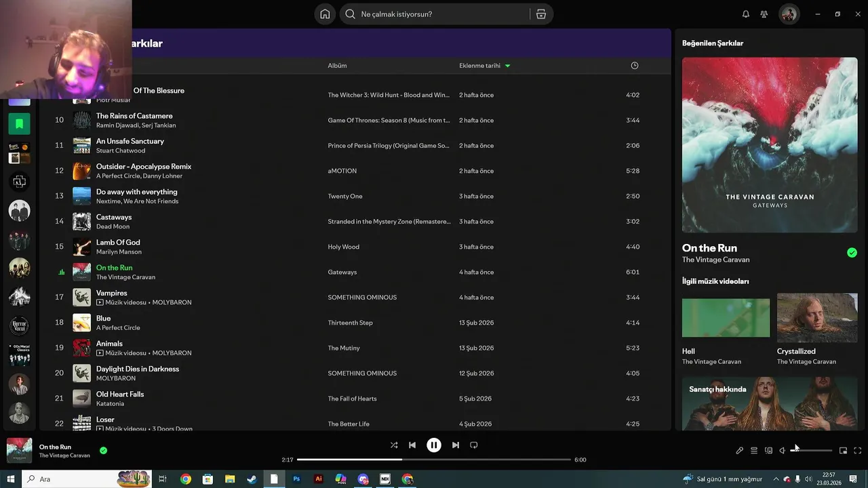Image resolution: width=868 pixels, height=488 pixels.
Task: Open connect to a device icon
Action: [768, 451]
